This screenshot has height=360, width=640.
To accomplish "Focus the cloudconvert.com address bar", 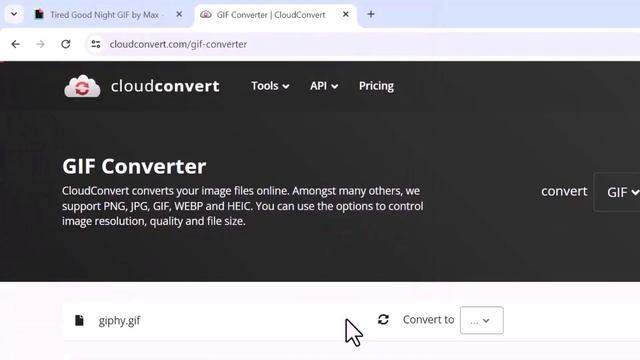I will click(363, 44).
